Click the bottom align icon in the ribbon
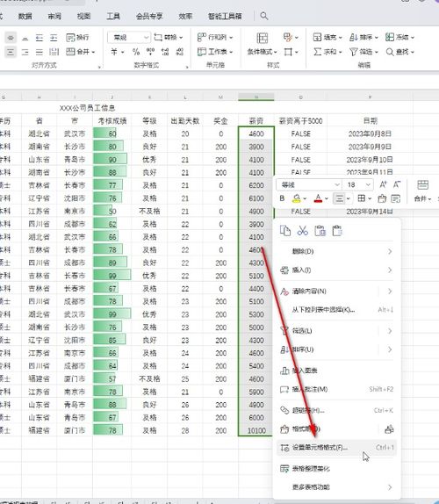 click(25, 38)
